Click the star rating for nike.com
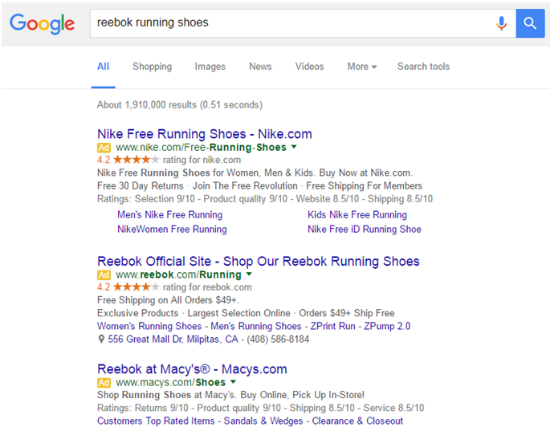The image size is (554, 431). coord(136,160)
